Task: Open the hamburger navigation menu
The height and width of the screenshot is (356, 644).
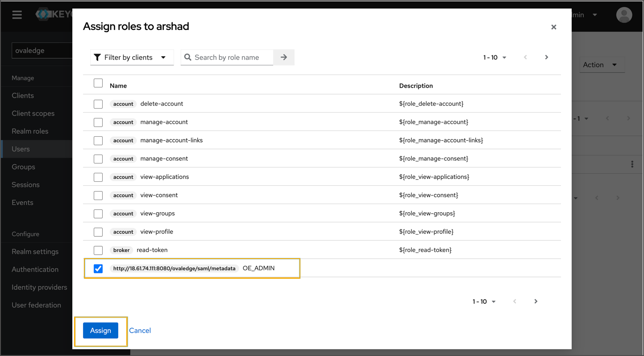Action: (17, 15)
